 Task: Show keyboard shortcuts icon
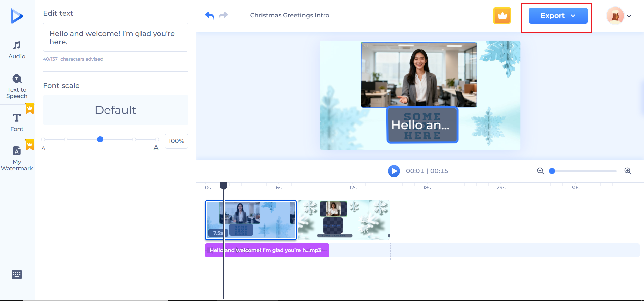pyautogui.click(x=17, y=274)
